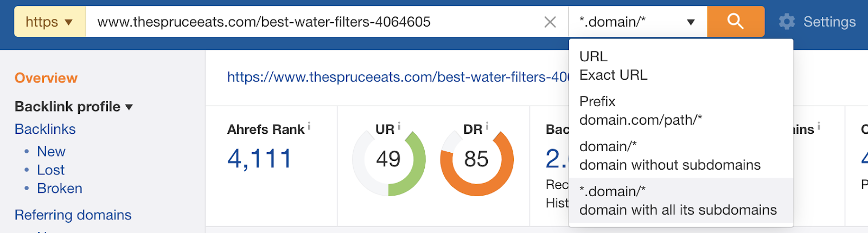
Task: Open the https protocol dropdown
Action: click(x=49, y=22)
